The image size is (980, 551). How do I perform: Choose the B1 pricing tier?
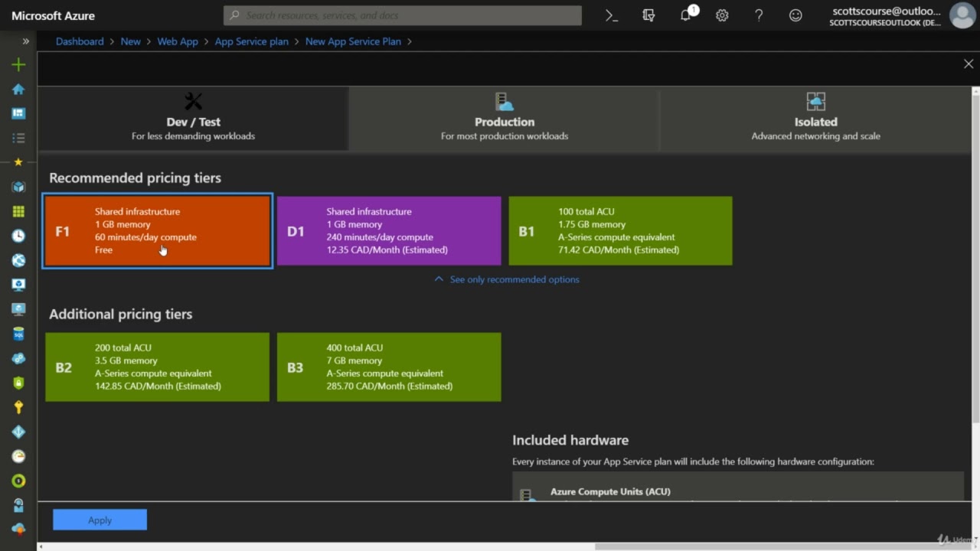(620, 231)
